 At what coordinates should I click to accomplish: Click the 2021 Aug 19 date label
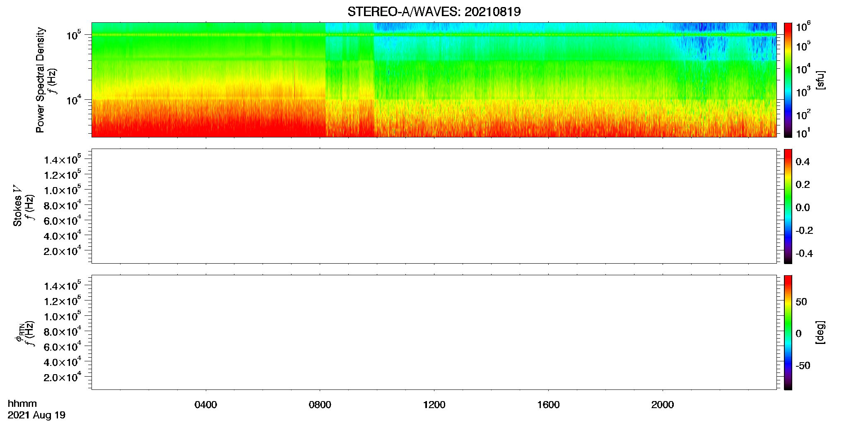pos(36,415)
